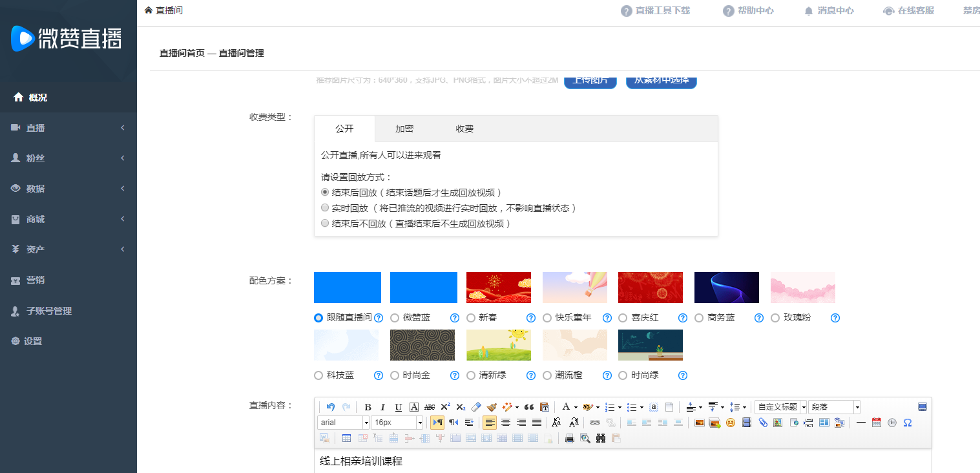
Task: Expand the 粉丝 sidebar menu
Action: pyautogui.click(x=68, y=158)
